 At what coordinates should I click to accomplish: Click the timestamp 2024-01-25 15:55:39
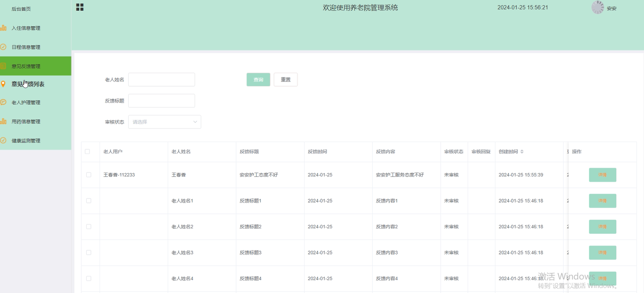coord(521,175)
